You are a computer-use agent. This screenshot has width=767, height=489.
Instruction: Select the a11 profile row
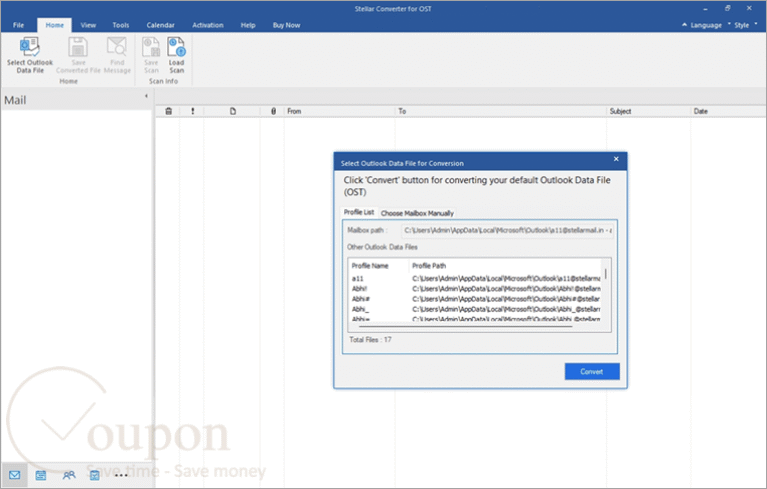tap(475, 278)
